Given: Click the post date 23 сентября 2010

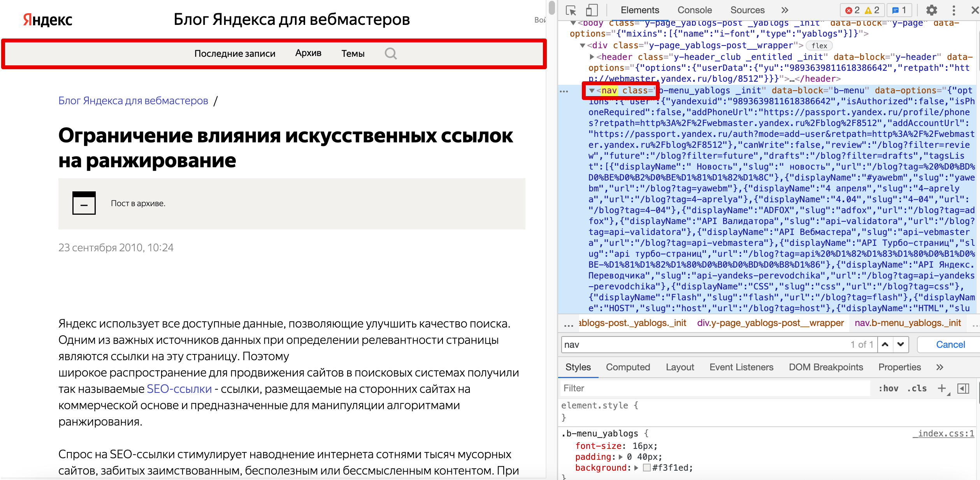Looking at the screenshot, I should pos(116,248).
